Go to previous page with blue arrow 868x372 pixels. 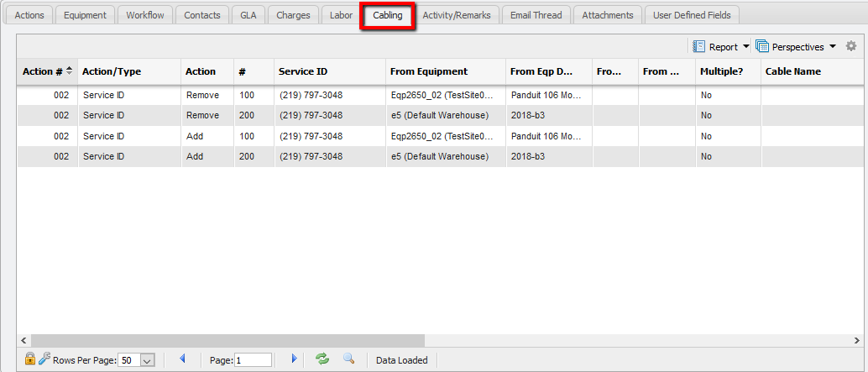[182, 359]
